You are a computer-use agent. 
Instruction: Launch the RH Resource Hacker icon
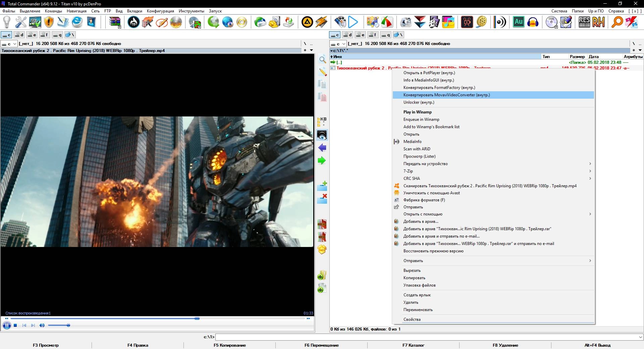tap(598, 22)
